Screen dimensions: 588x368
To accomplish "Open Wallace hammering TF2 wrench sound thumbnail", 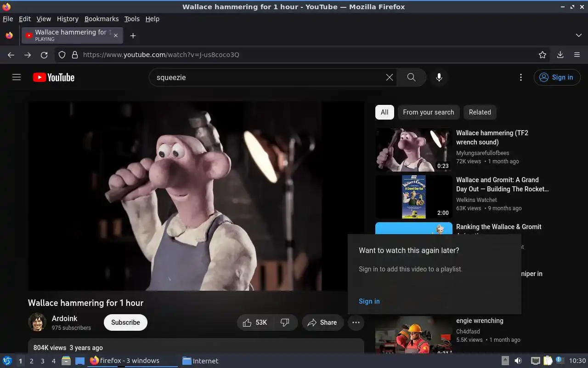I will [x=414, y=150].
